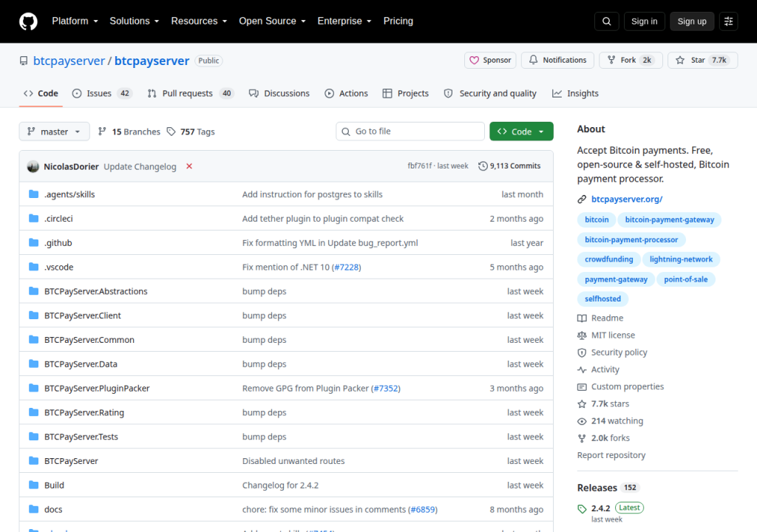Click the red failed-check X icon

pos(189,166)
